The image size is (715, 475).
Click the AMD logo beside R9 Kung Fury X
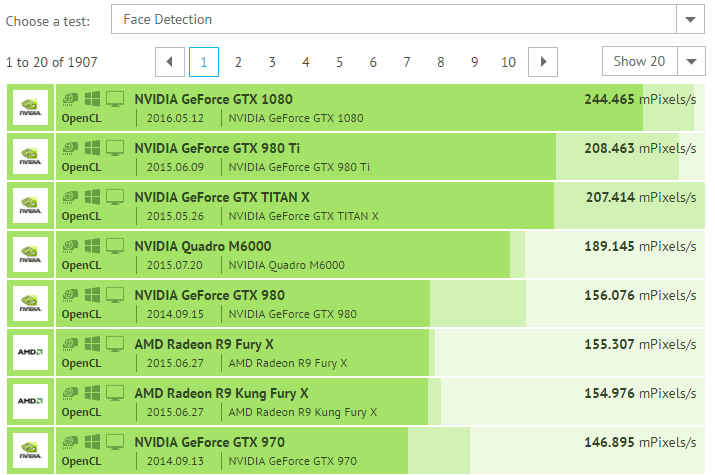(x=30, y=402)
